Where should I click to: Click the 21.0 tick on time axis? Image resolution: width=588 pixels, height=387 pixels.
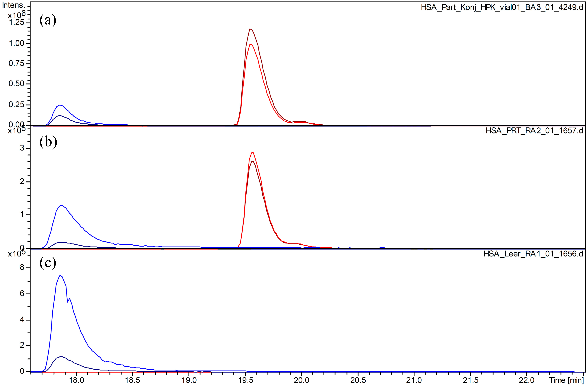pos(414,380)
